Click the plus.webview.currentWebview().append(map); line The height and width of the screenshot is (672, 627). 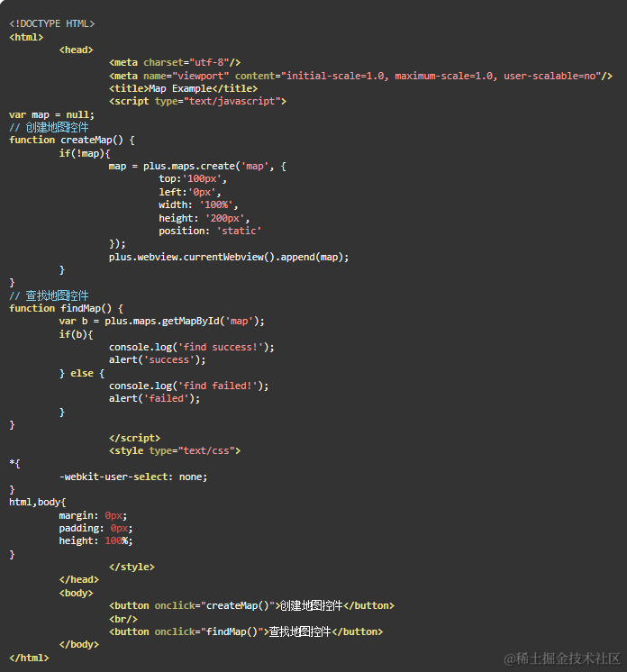tap(229, 257)
